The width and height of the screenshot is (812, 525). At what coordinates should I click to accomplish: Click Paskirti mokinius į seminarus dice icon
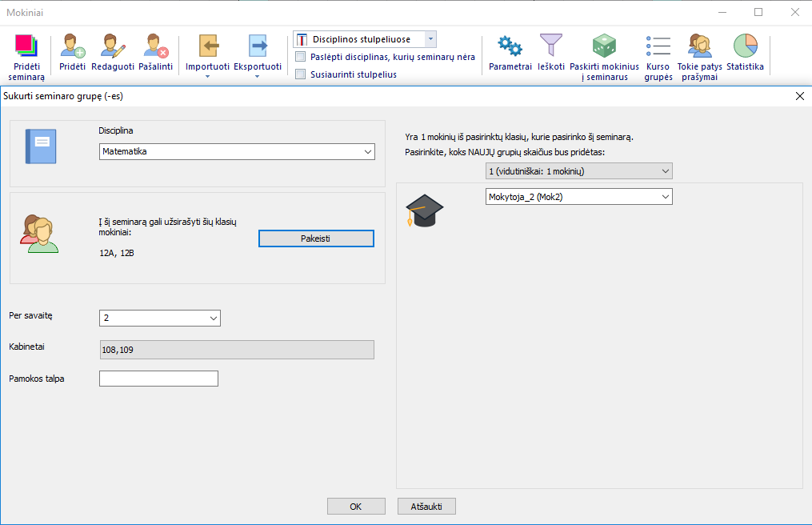[x=603, y=45]
